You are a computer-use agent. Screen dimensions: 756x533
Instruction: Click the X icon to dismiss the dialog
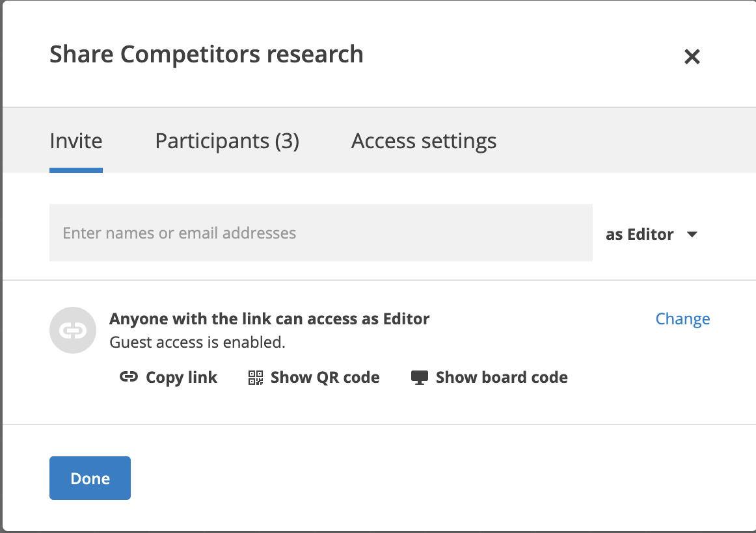692,57
